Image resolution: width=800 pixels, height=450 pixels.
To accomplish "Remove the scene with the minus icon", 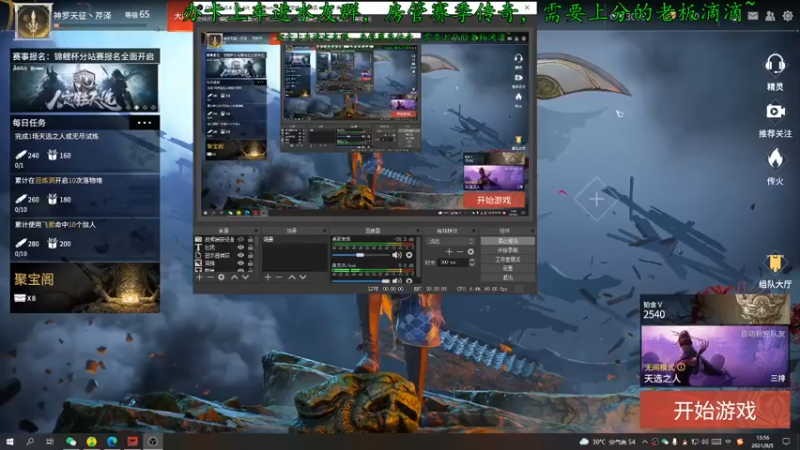I will coord(279,277).
